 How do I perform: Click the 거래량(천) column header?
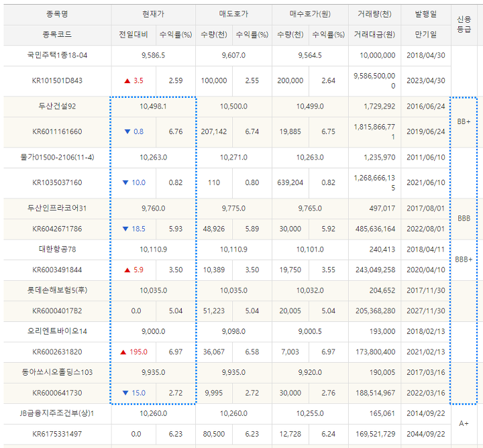click(x=374, y=14)
